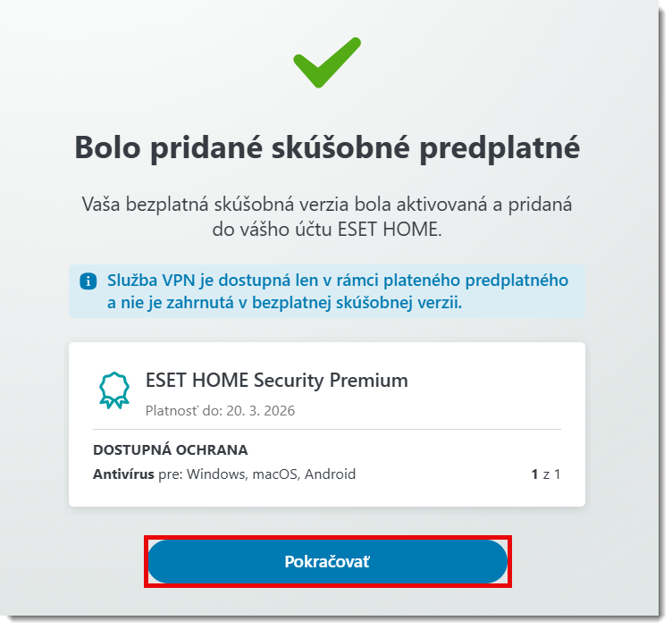This screenshot has height=629, width=672.
Task: Click the subscription badge icon
Action: (x=114, y=390)
